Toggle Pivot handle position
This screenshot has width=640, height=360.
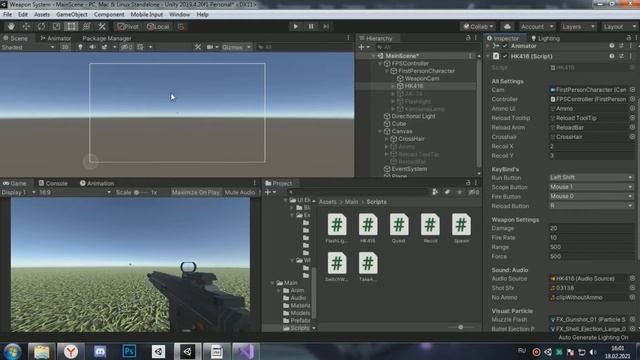point(128,27)
